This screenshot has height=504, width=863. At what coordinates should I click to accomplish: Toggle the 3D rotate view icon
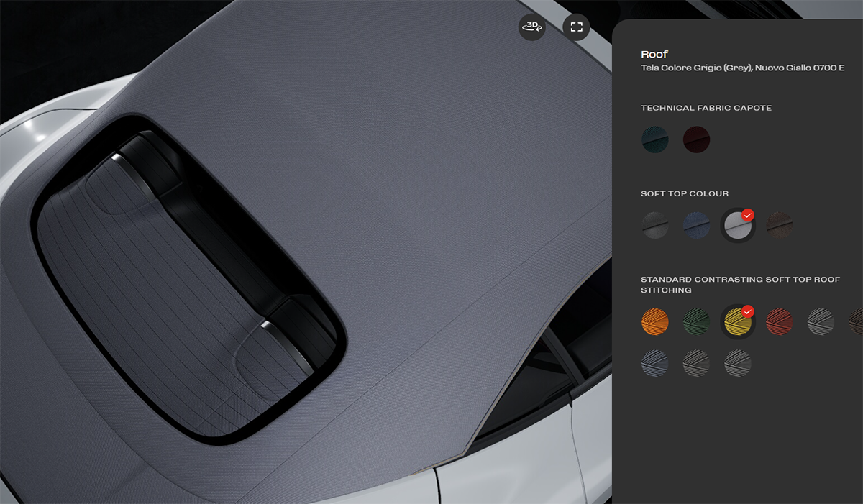532,27
